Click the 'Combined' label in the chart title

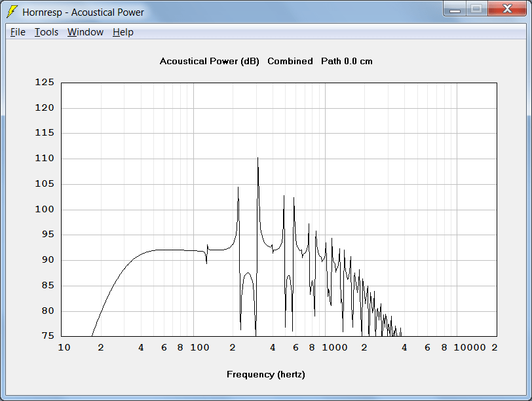290,62
